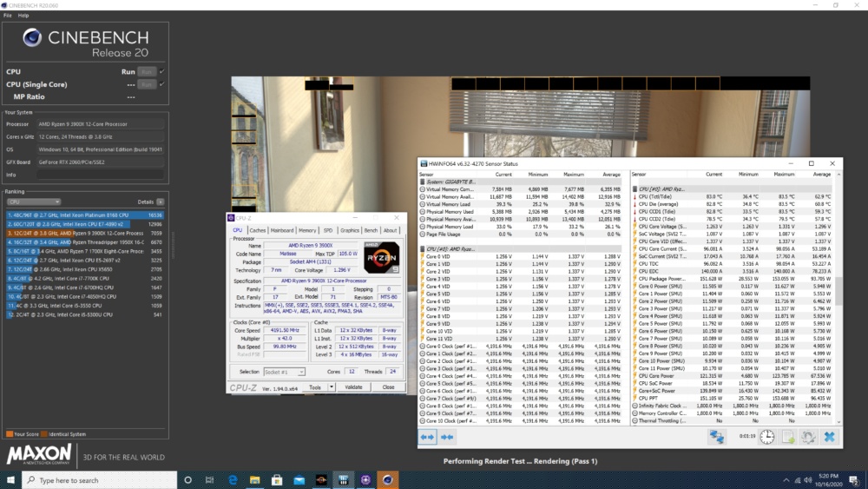
Task: Select Ryzen Threadripper 1950X ranking entry
Action: coord(85,242)
